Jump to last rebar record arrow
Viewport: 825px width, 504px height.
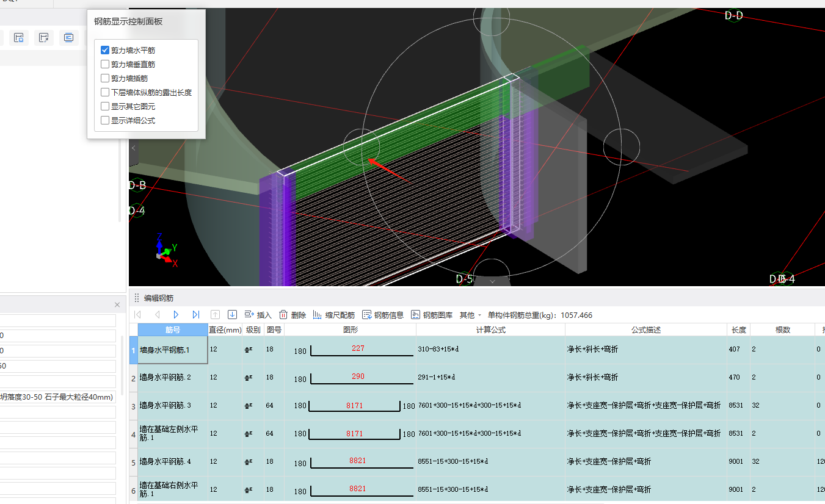pyautogui.click(x=195, y=315)
